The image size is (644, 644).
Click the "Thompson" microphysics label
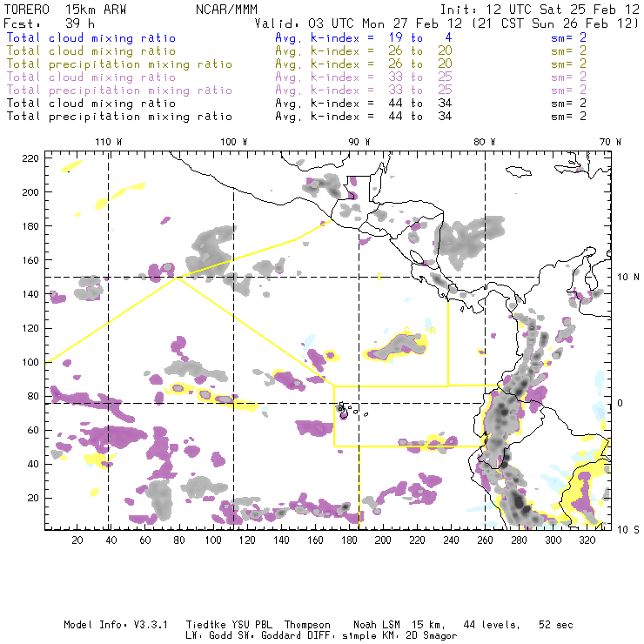(x=307, y=626)
